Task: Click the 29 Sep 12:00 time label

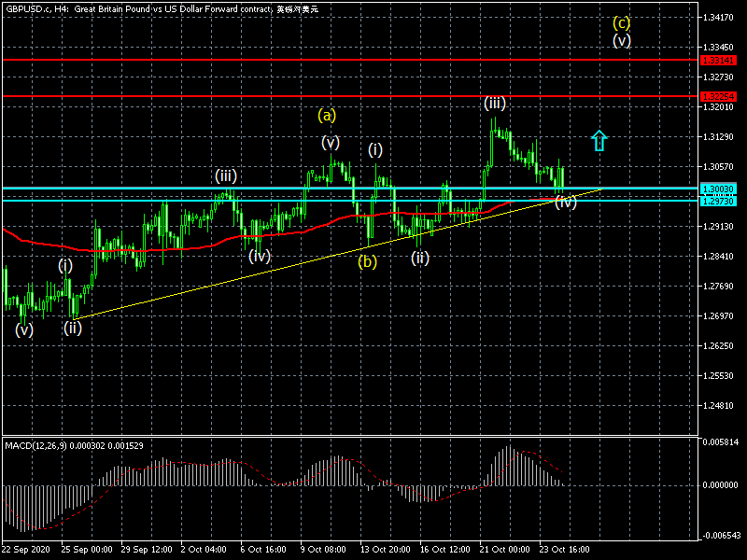Action: 147,549
